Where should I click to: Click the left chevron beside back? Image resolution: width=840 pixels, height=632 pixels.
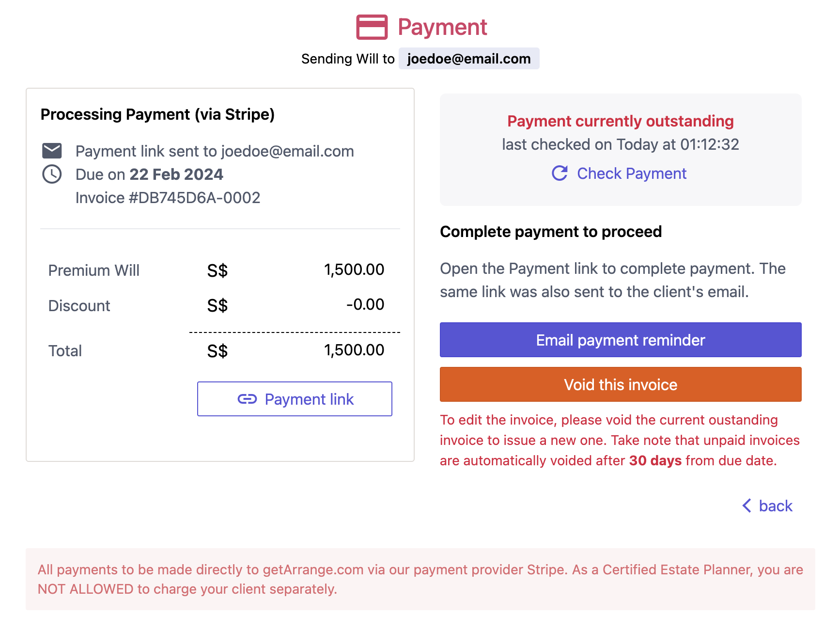747,506
